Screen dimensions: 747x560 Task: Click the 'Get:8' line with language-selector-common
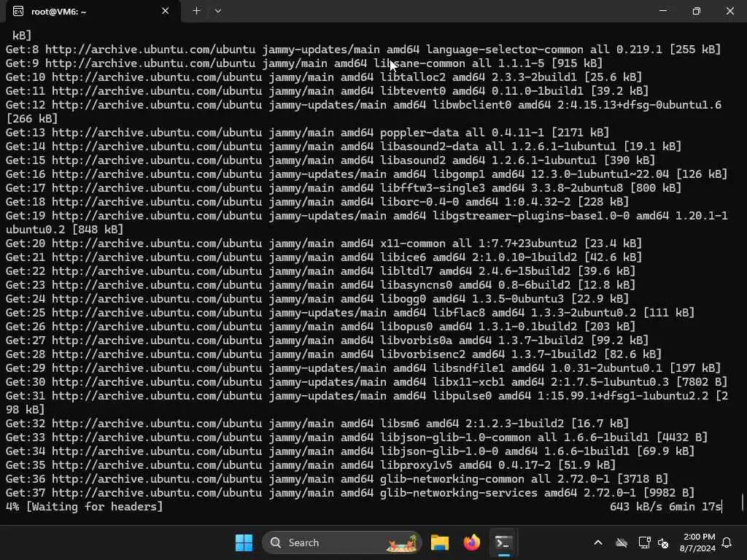point(363,50)
